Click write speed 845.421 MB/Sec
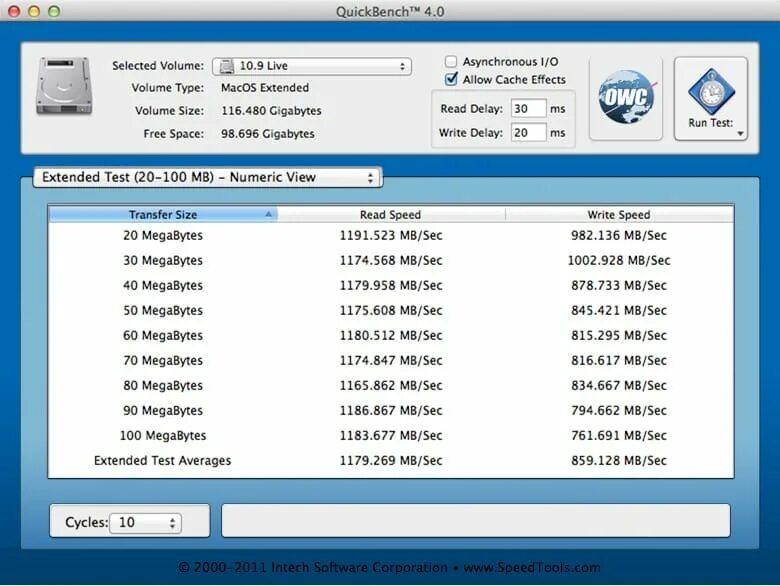Screen dimensions: 780x586 [x=619, y=310]
